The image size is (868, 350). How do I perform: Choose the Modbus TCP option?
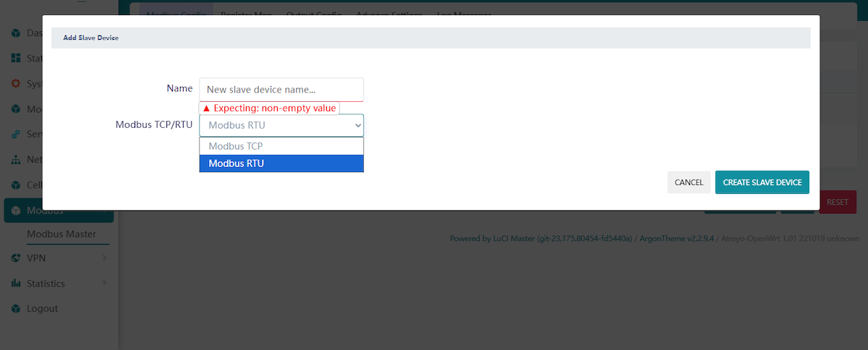tap(281, 146)
